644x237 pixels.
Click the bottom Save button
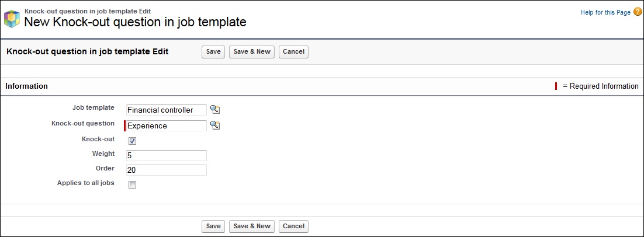pyautogui.click(x=213, y=226)
